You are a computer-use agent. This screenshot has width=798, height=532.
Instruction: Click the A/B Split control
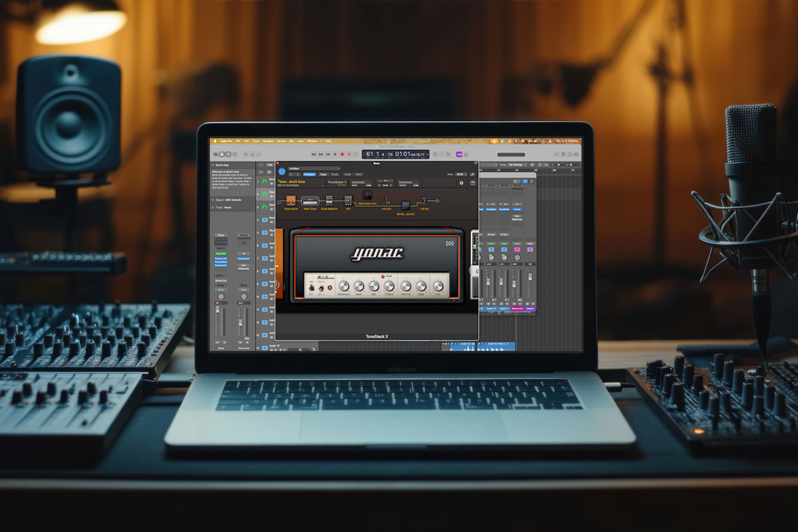[x=386, y=200]
